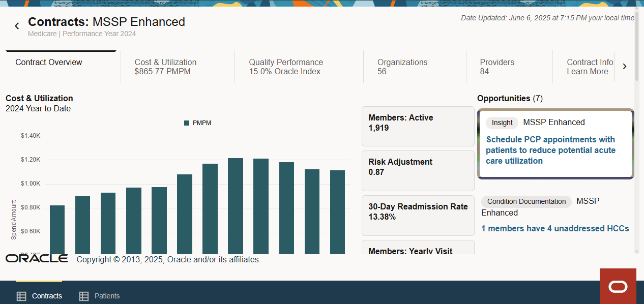Click the Date Updated timestamp text

tap(548, 18)
